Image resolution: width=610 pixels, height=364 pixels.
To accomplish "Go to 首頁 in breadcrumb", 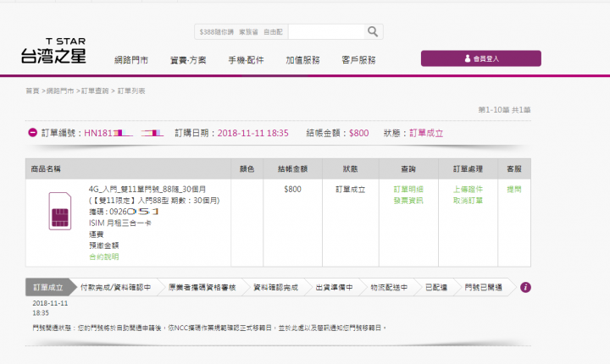I will pyautogui.click(x=33, y=91).
